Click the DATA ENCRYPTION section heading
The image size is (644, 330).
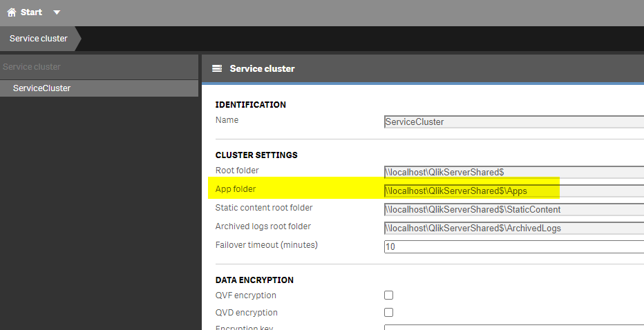coord(254,280)
